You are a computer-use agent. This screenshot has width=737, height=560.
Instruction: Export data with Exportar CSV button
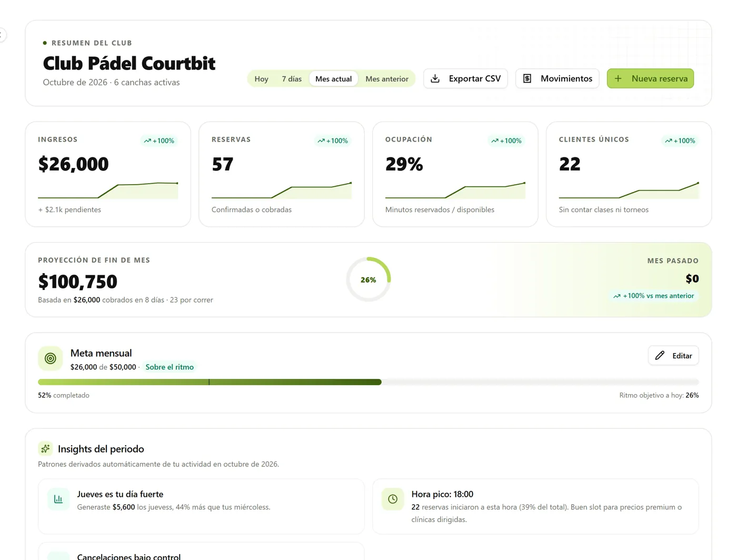(x=465, y=78)
